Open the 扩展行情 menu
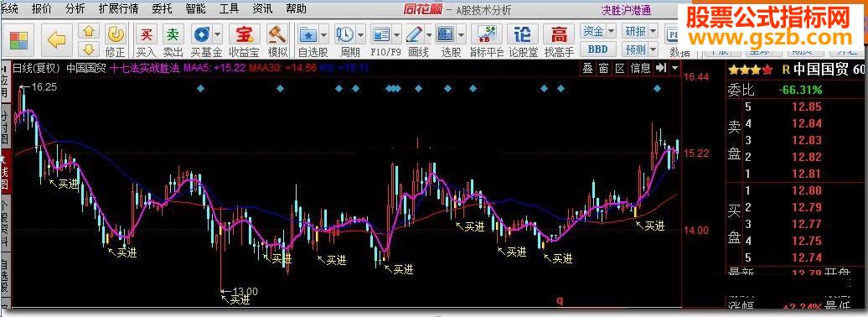 point(118,8)
